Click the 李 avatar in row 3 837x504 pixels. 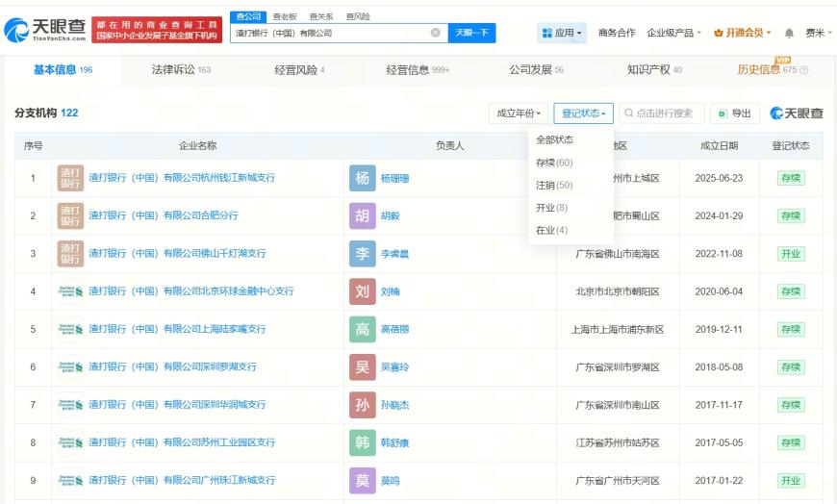click(x=363, y=254)
